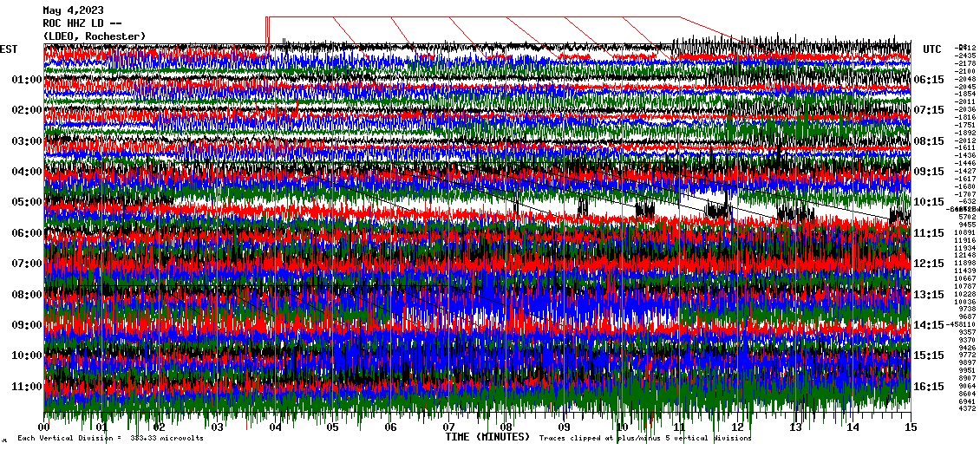Click minute 05 on the time axis
Screen dimensions: 980x450
[x=333, y=427]
